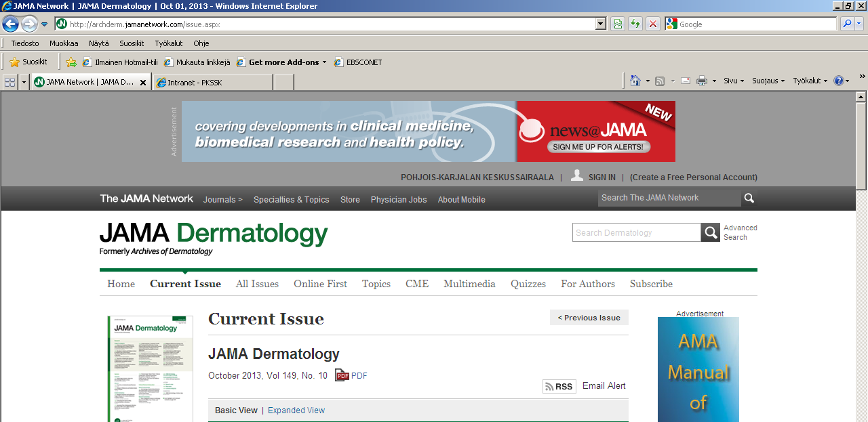Open the Ohje menu
Viewport: 868px width, 422px height.
coord(201,43)
